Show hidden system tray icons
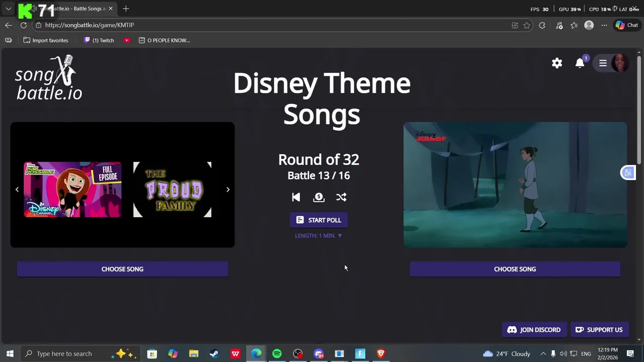644x362 pixels. [543, 353]
